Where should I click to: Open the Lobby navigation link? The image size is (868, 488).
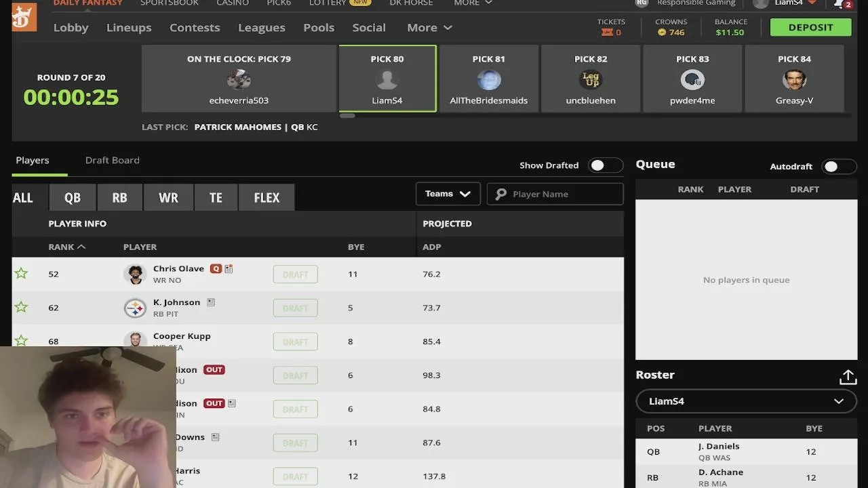coord(71,28)
